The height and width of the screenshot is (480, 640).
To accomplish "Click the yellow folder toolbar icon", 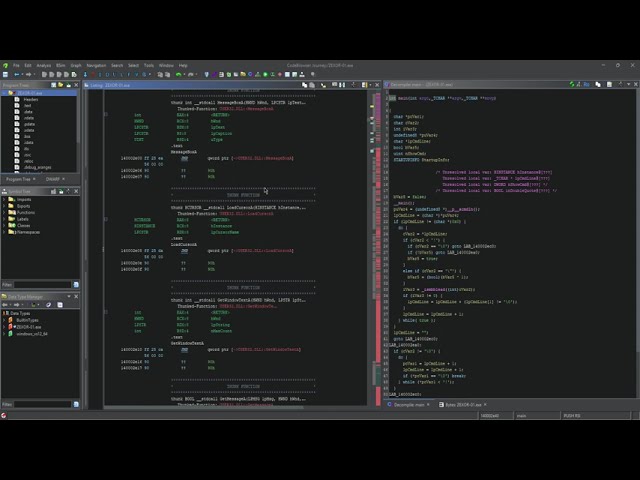I will 243,75.
